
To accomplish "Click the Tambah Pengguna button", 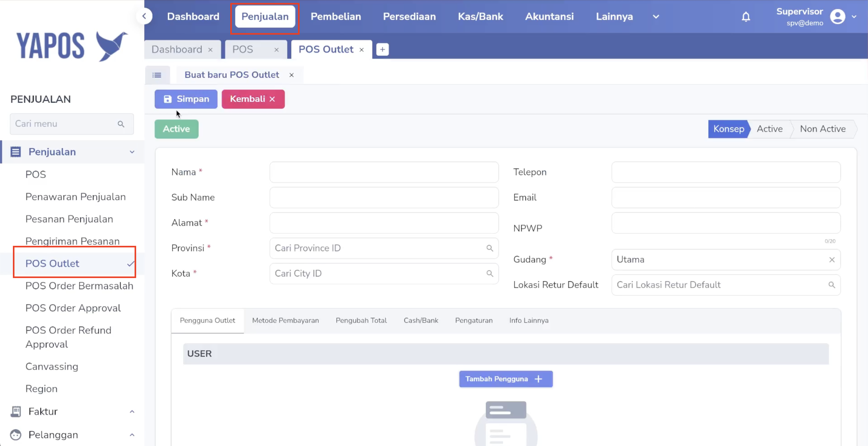I will pos(505,379).
